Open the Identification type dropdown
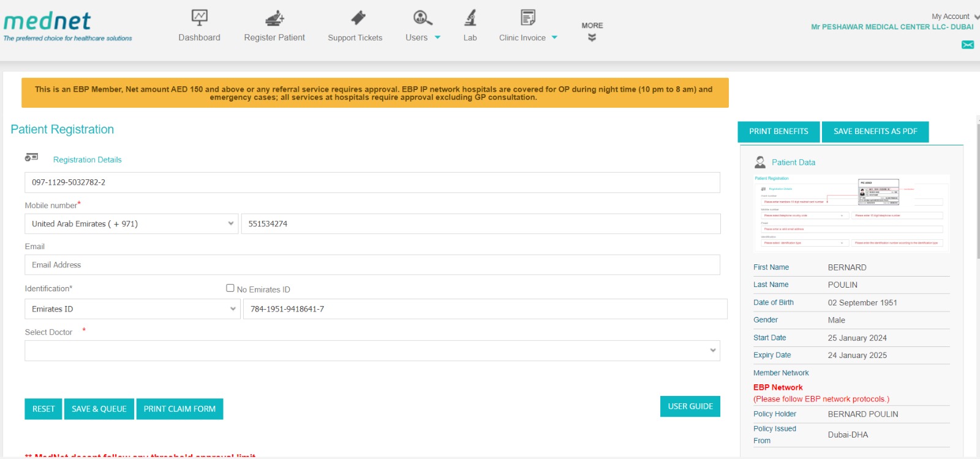The image size is (980, 459). 132,309
